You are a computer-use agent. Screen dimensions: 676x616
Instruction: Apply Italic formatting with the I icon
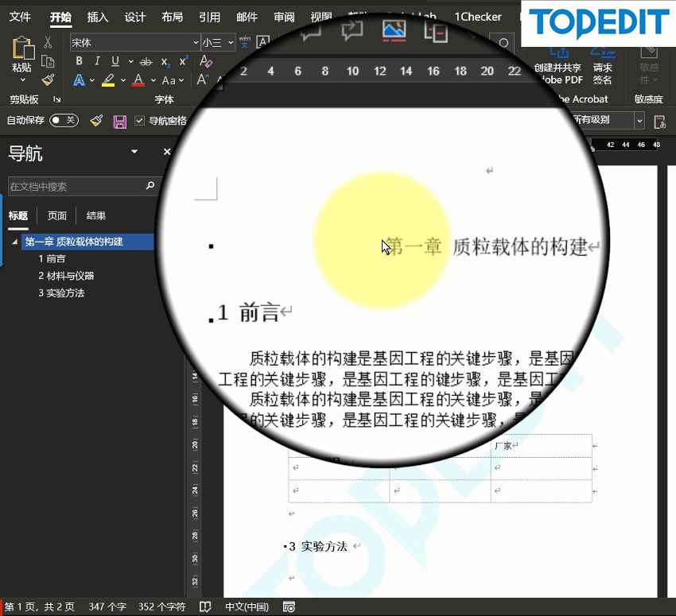tap(97, 61)
